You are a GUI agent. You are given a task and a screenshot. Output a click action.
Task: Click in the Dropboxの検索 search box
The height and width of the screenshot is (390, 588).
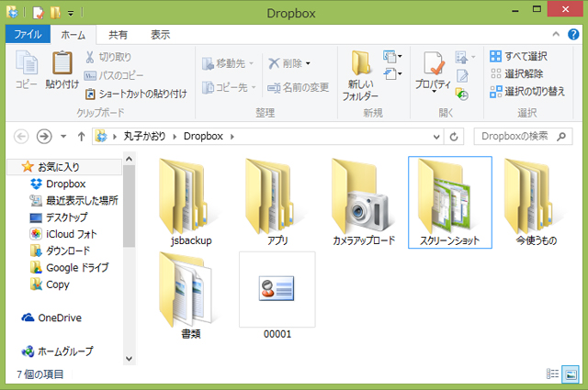[523, 137]
